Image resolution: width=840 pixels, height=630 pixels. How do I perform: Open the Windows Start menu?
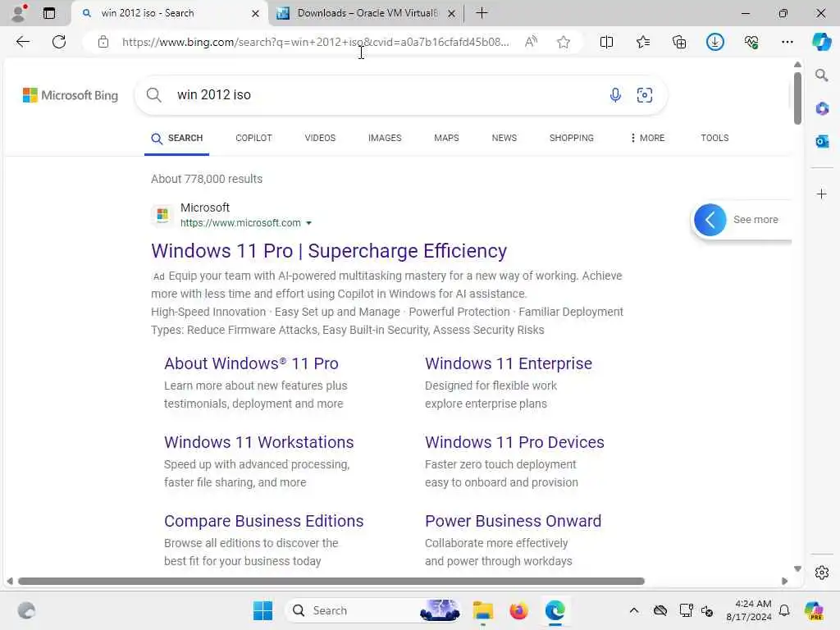(262, 610)
